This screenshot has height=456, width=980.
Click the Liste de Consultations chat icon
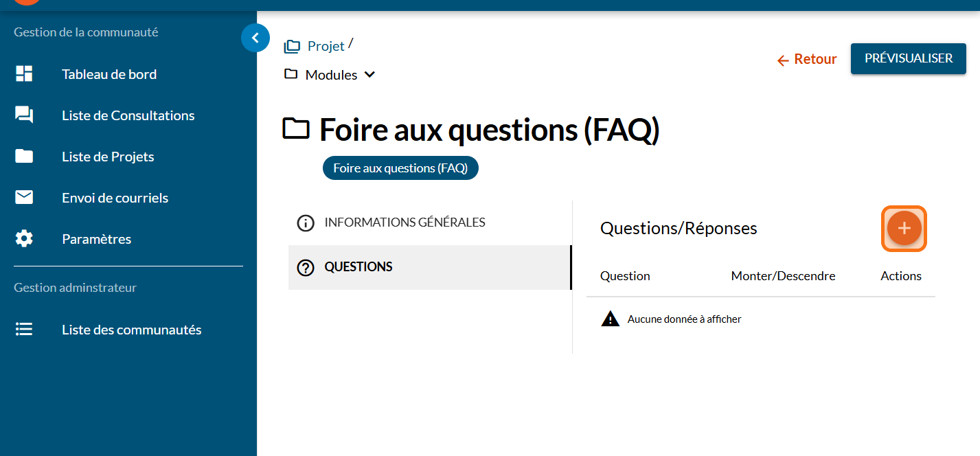tap(24, 115)
